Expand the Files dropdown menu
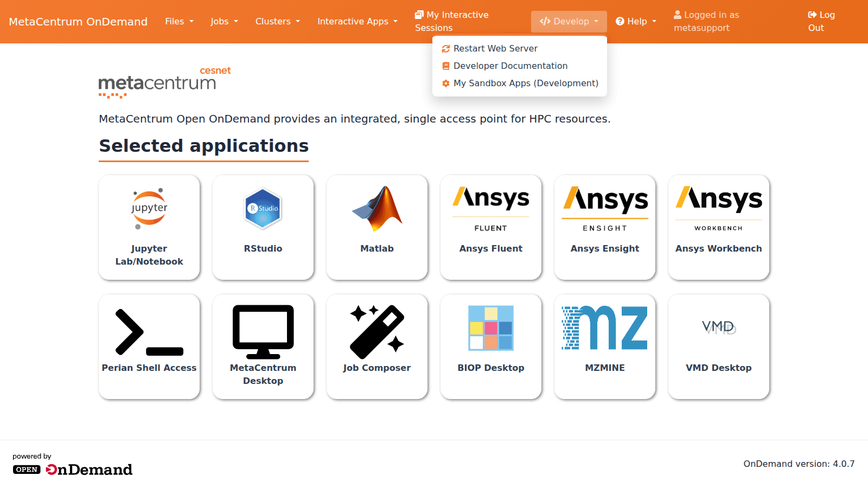Image resolution: width=868 pixels, height=488 pixels. pyautogui.click(x=179, y=22)
